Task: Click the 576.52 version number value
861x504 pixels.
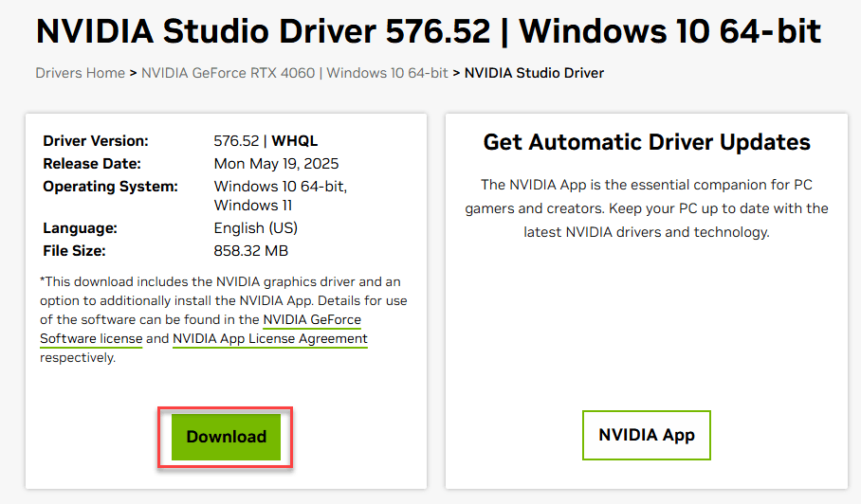Action: coord(236,140)
